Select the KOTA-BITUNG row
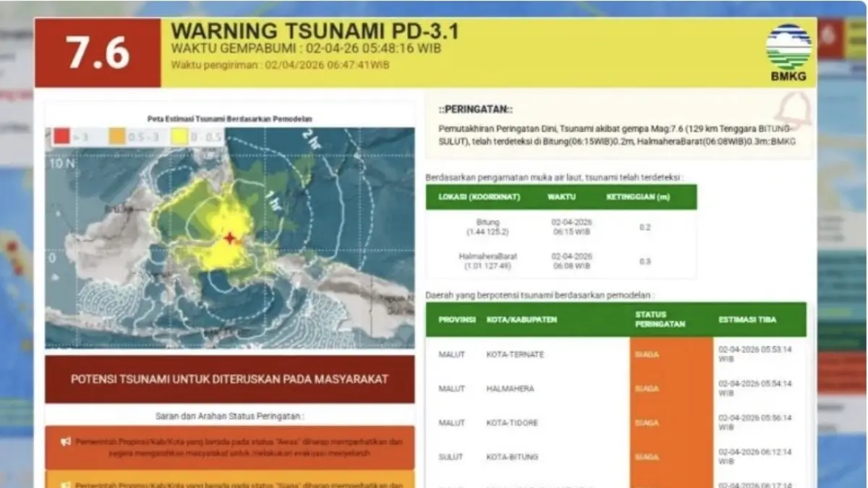Image resolution: width=868 pixels, height=488 pixels. tap(616, 456)
